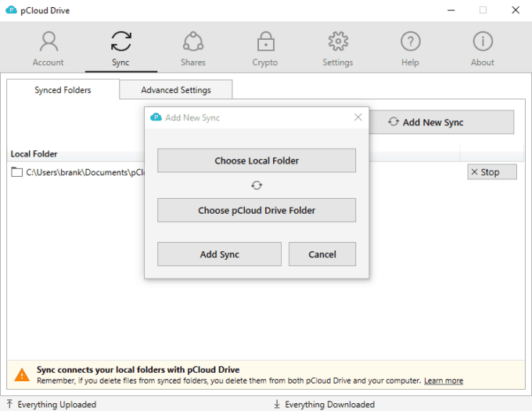Stop syncing the Documents folder
The image size is (532, 411).
click(492, 172)
